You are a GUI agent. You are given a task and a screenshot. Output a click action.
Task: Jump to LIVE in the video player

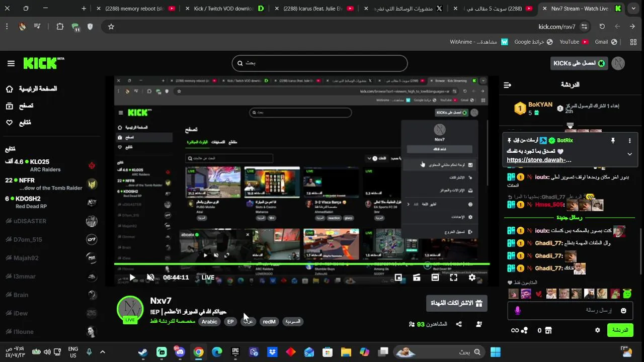pyautogui.click(x=208, y=278)
